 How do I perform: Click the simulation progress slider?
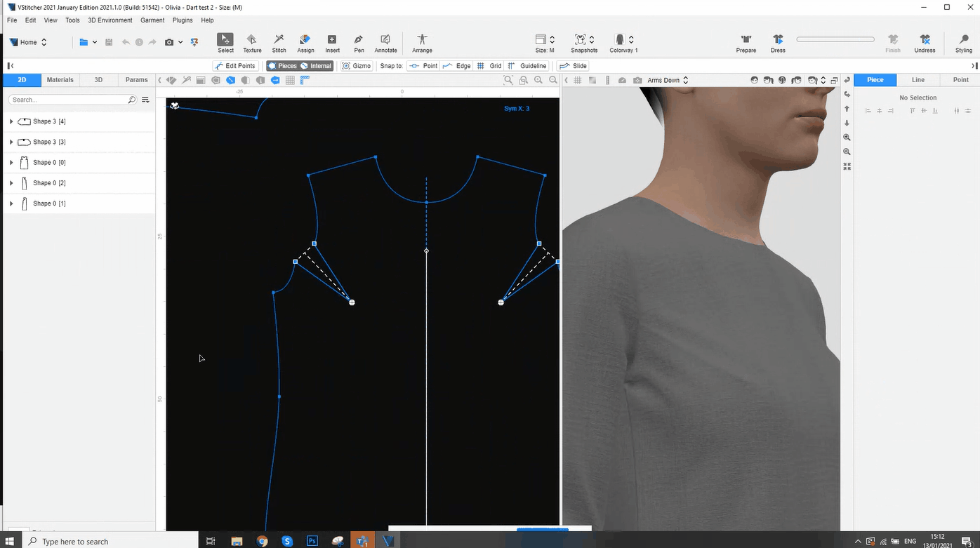pos(835,39)
